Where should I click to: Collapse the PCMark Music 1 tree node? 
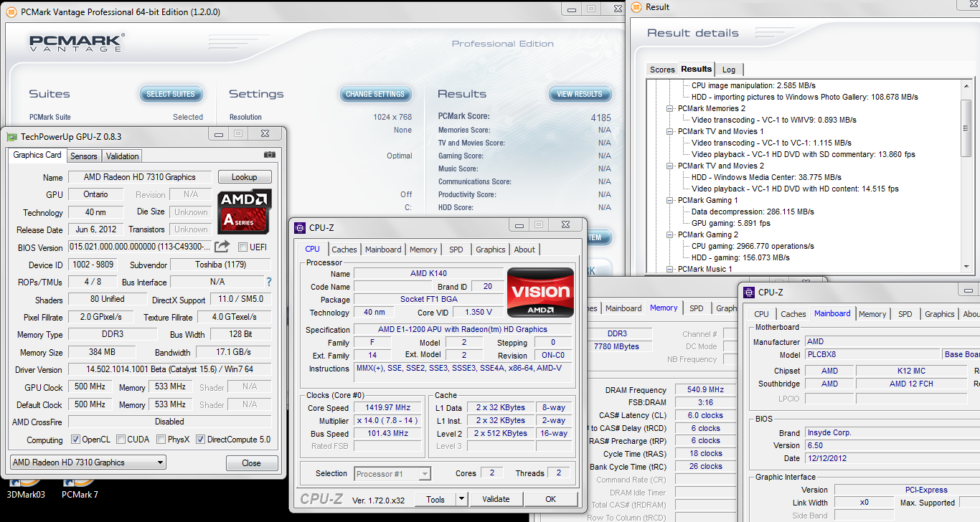(x=672, y=270)
